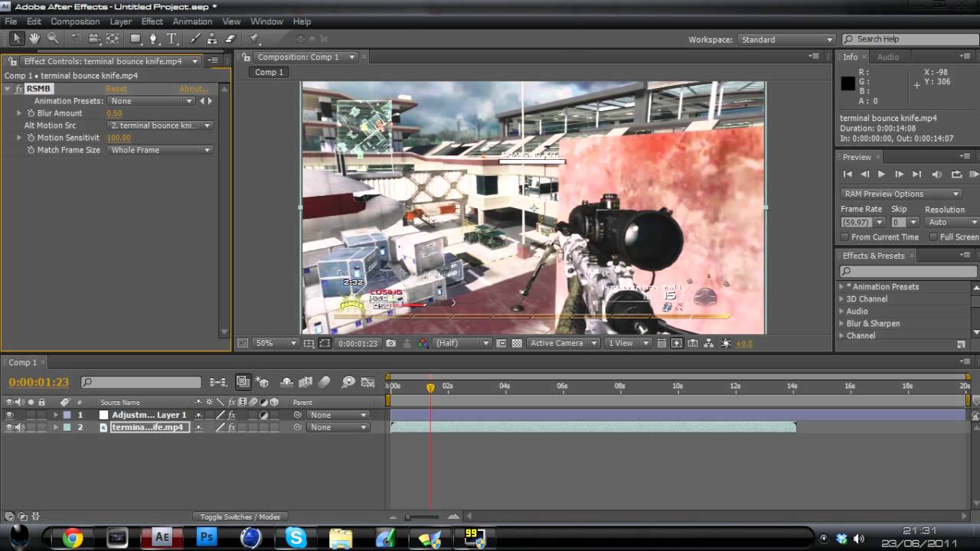Open the Show Channel color icon
Screen dimensions: 980x551
click(x=423, y=344)
